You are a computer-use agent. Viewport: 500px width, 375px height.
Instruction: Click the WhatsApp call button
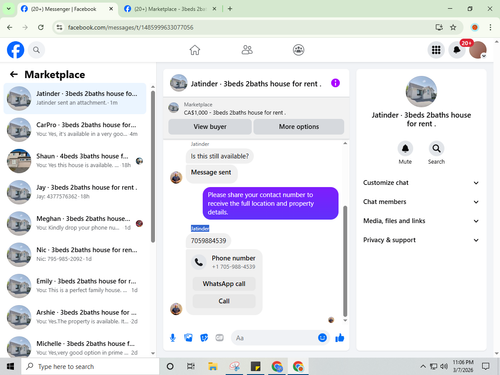[224, 284]
